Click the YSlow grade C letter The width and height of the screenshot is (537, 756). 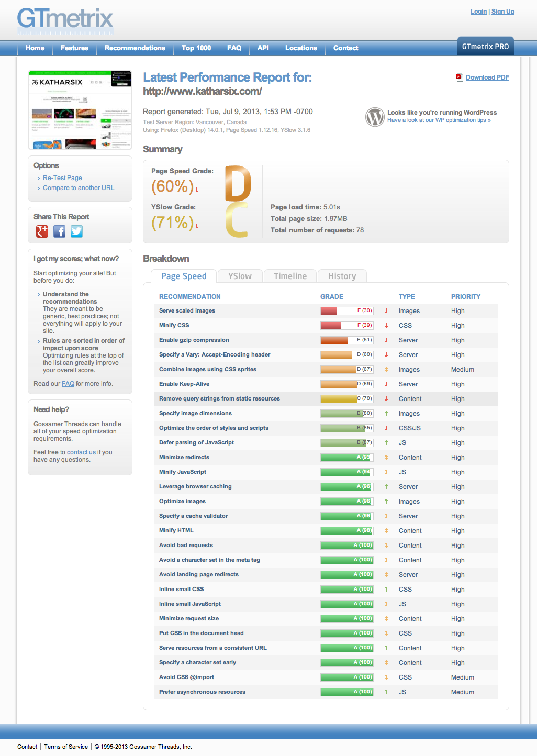(237, 220)
